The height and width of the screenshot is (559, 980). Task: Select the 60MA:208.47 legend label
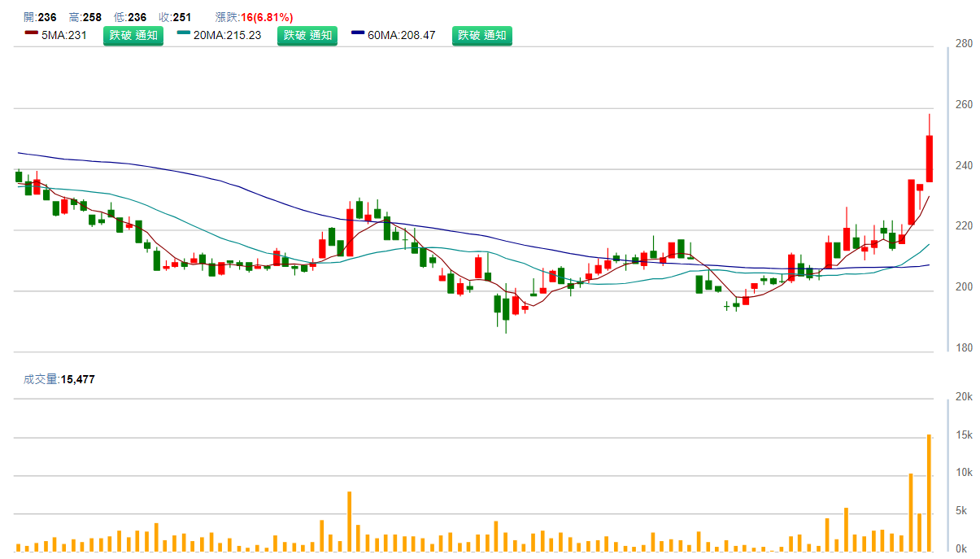tap(402, 35)
